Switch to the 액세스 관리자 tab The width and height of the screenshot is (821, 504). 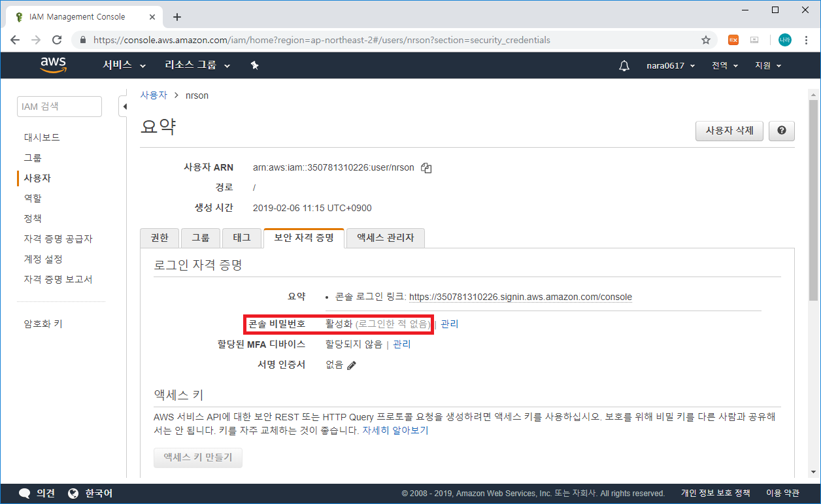coord(386,238)
